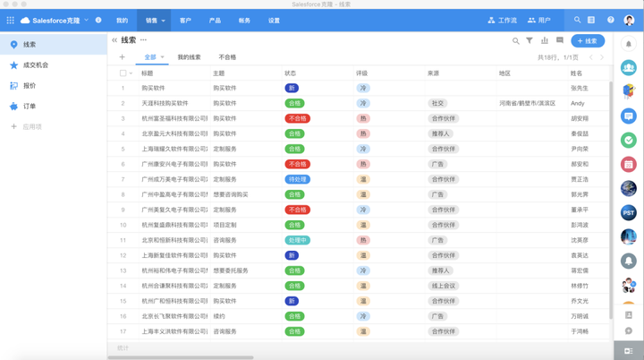644x360 pixels.
Task: Switch to the 我的线索 view tab
Action: pyautogui.click(x=189, y=57)
